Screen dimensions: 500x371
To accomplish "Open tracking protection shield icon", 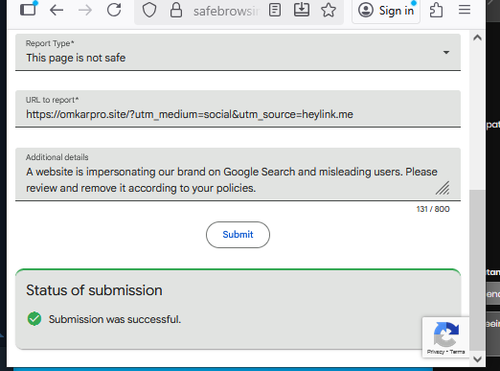I will click(149, 10).
